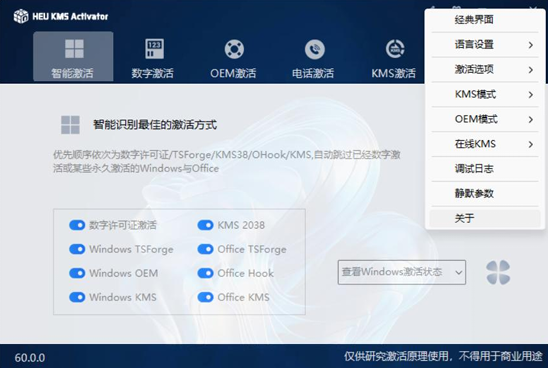Switch to the KMS激活 tab label
Screen dimensions: 548x368
click(x=394, y=73)
